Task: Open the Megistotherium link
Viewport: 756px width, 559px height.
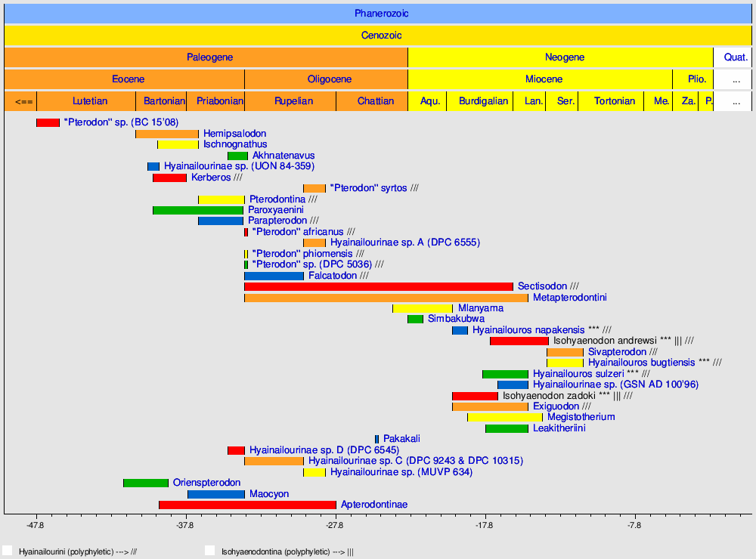Action: tap(581, 417)
